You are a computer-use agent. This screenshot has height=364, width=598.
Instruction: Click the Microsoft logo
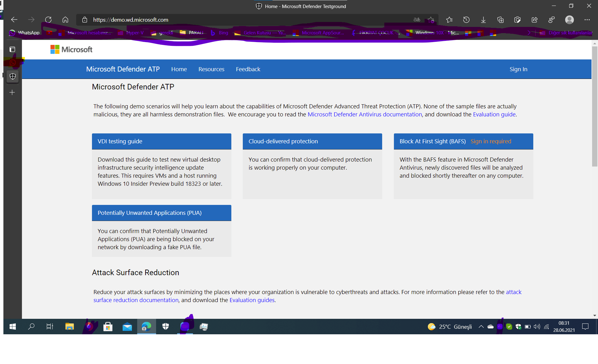(71, 50)
